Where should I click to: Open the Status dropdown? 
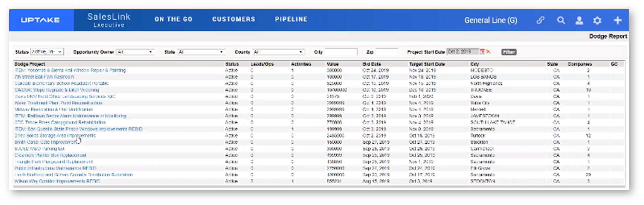[x=47, y=52]
